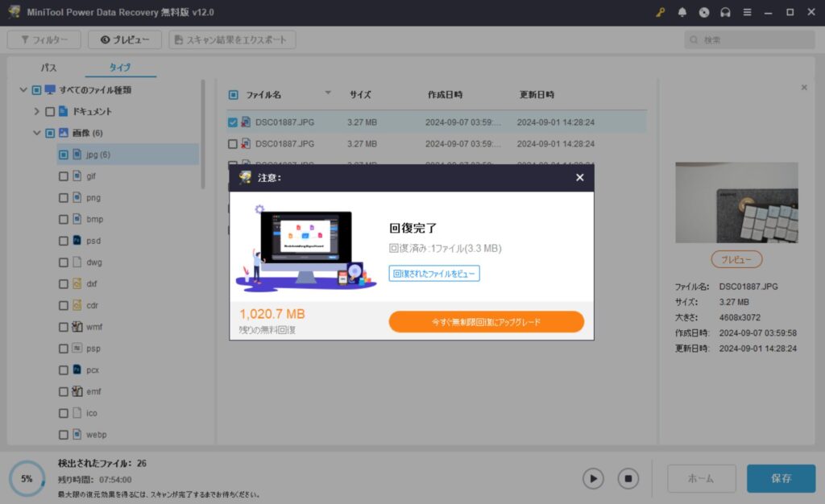Screen dimensions: 825x504
Task: Click the pcx file type icon
Action: pyautogui.click(x=77, y=370)
